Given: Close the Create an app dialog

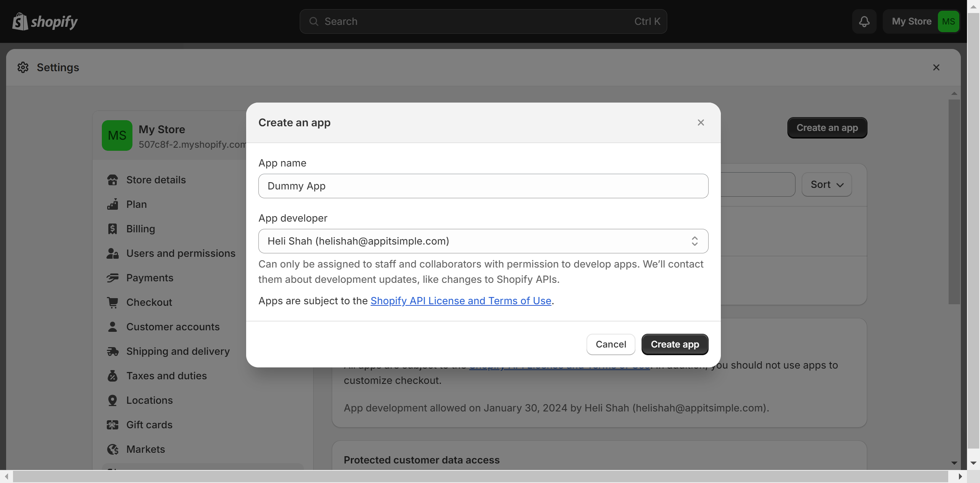Looking at the screenshot, I should tap(701, 122).
